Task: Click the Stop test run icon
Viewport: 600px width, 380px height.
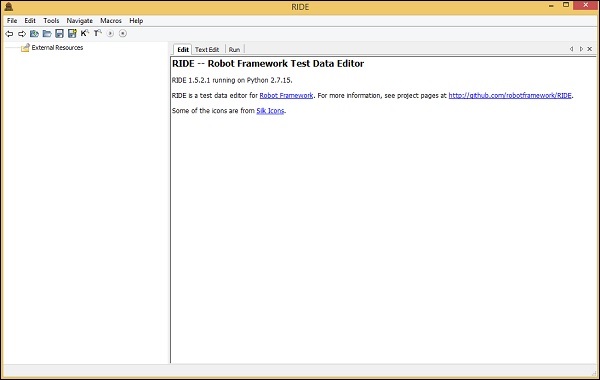Action: (x=123, y=34)
